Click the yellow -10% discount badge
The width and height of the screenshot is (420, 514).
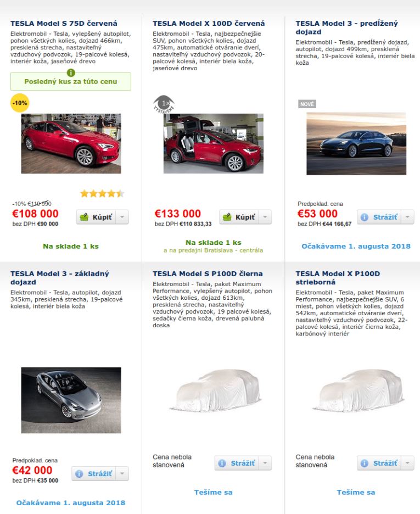(x=20, y=103)
